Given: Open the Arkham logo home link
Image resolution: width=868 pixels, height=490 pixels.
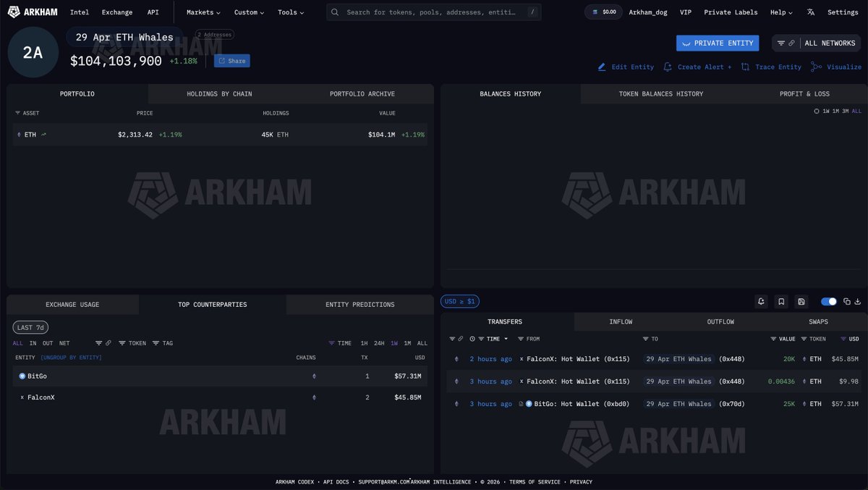Looking at the screenshot, I should [x=33, y=12].
